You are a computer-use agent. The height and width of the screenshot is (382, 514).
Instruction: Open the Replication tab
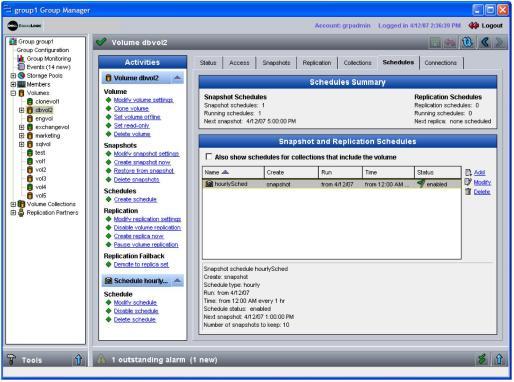317,63
